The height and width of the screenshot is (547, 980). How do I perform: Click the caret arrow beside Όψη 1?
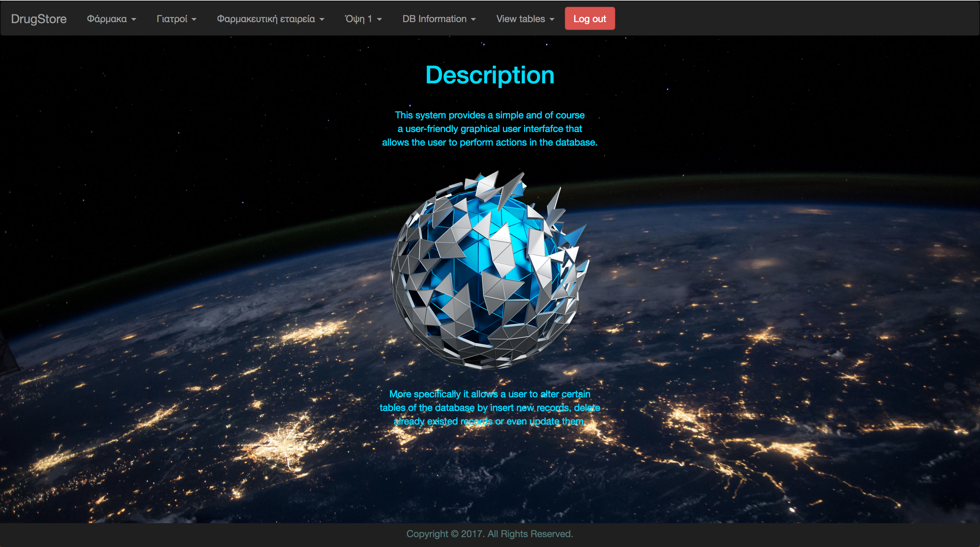(x=379, y=19)
